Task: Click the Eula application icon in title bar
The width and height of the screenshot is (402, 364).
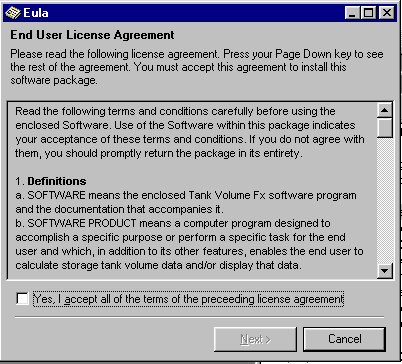Action: 13,13
